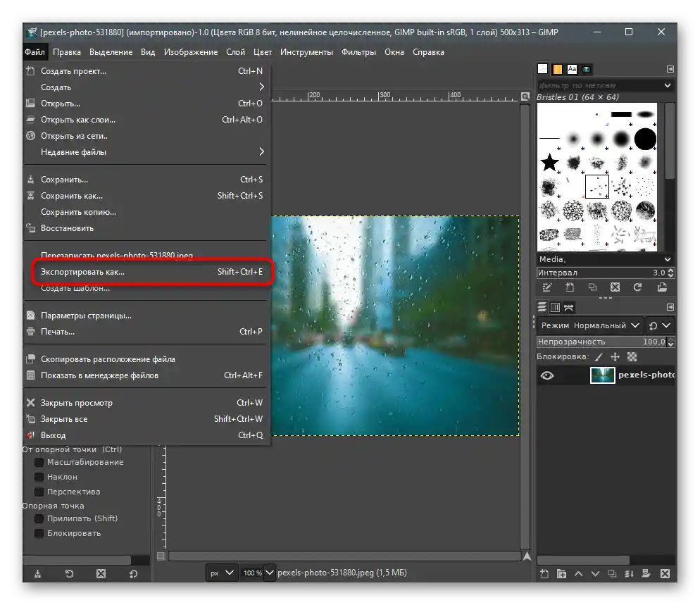Open the layer mode group switcher
This screenshot has width=700, height=605.
(x=659, y=325)
